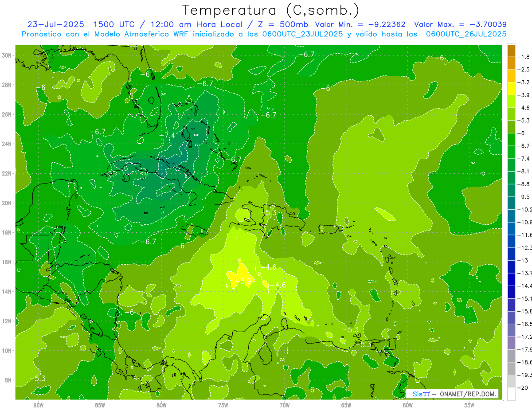Click the 70W longitude axis label
This screenshot has height=411, width=532.
(x=285, y=406)
